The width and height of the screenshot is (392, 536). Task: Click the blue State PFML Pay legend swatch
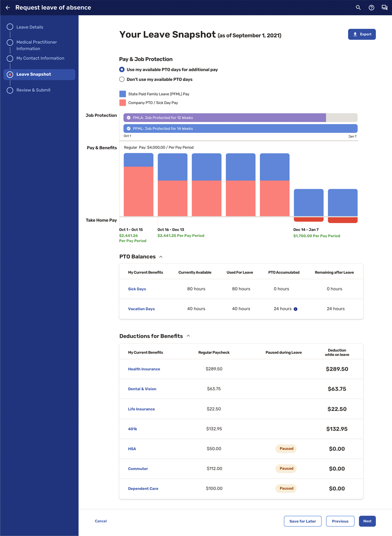(123, 94)
